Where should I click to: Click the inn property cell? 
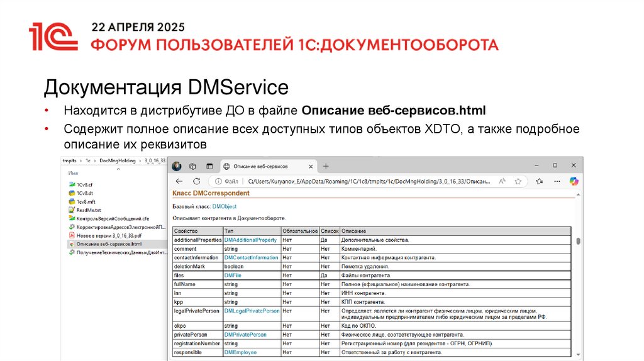click(198, 293)
